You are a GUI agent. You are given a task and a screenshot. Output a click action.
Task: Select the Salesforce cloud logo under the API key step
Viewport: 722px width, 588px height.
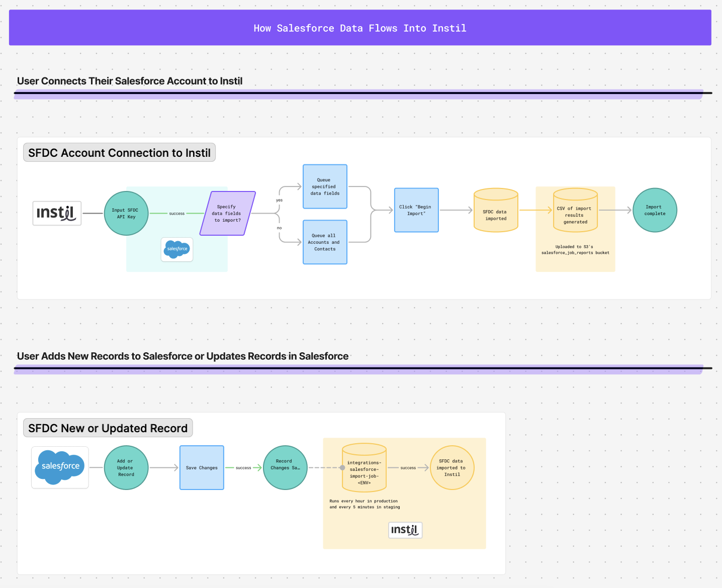click(x=177, y=249)
